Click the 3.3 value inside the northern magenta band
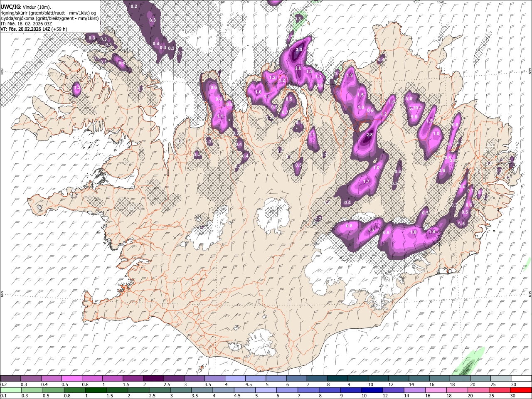 [298, 49]
